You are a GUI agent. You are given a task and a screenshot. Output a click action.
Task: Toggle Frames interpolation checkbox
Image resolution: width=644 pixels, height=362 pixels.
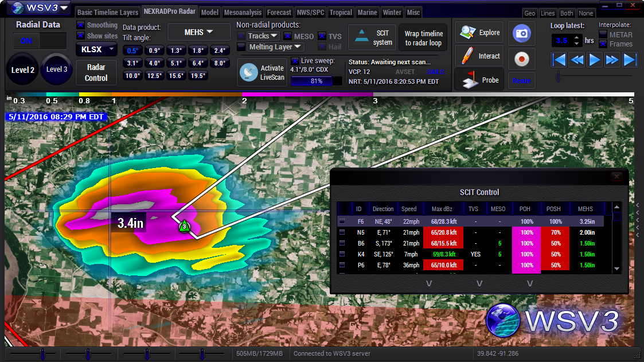click(603, 44)
